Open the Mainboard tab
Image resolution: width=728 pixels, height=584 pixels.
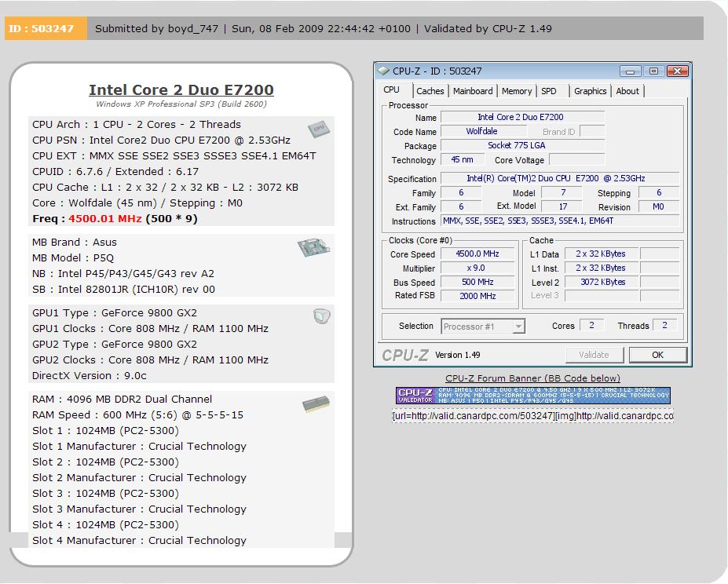tap(473, 91)
